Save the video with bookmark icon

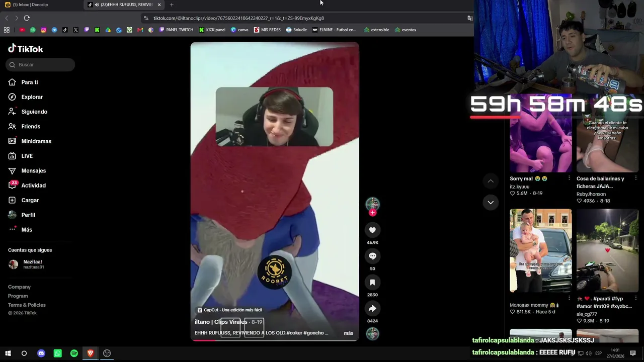372,283
